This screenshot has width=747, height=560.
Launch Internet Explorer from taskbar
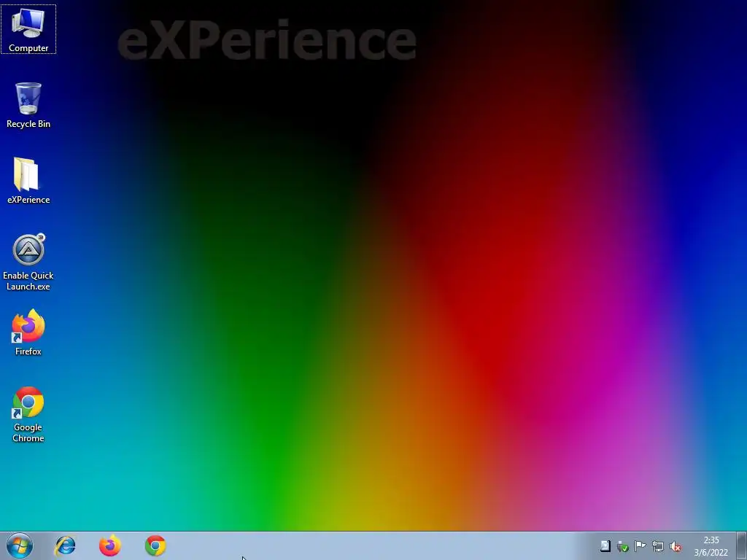pyautogui.click(x=65, y=545)
